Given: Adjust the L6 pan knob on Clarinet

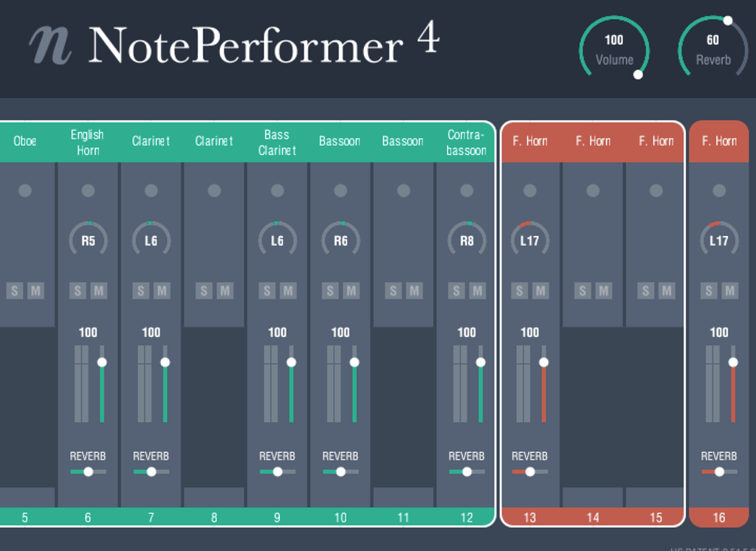Looking at the screenshot, I should click(x=151, y=239).
